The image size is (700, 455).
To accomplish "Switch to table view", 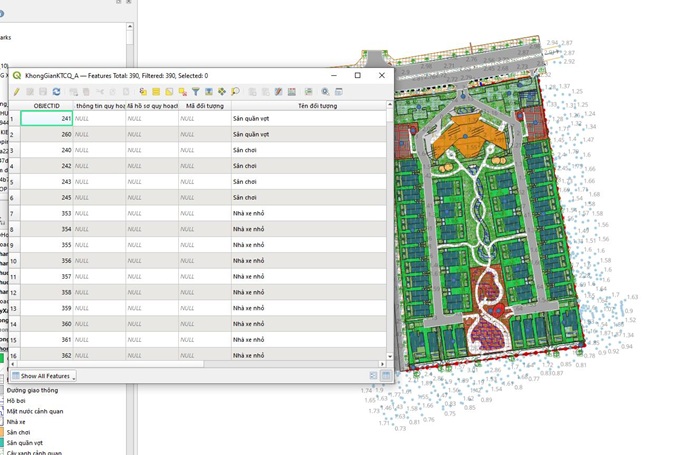I will (x=386, y=376).
